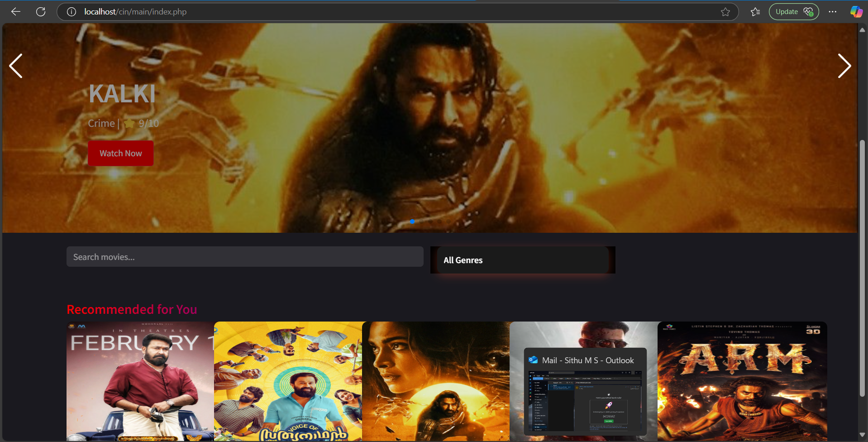Screen dimensions: 868x442
Task: Open the Mail - Outlook window preview
Action: [x=585, y=392]
